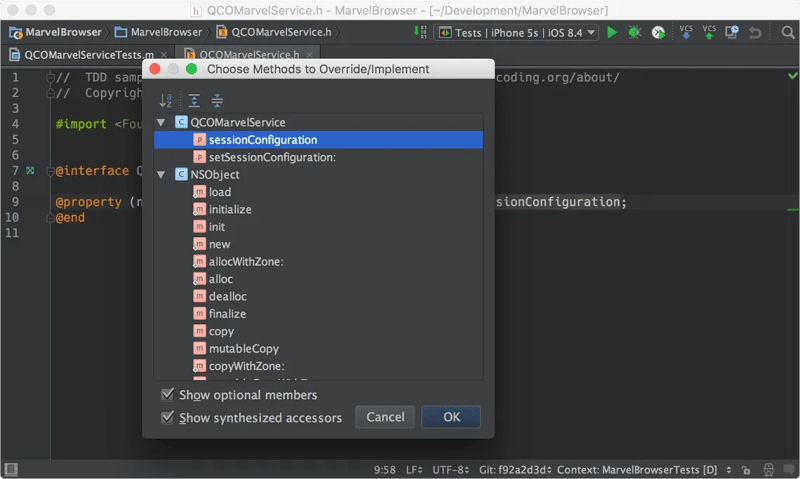Click MarvelBrowser project breadcrumb
This screenshot has width=800, height=479.
tap(56, 32)
